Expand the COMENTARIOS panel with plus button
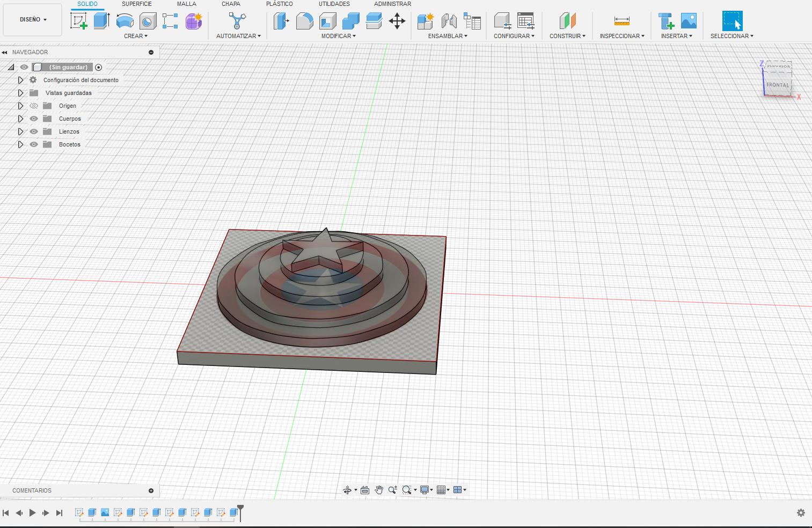Screen dimensions: 812x528 (151, 490)
